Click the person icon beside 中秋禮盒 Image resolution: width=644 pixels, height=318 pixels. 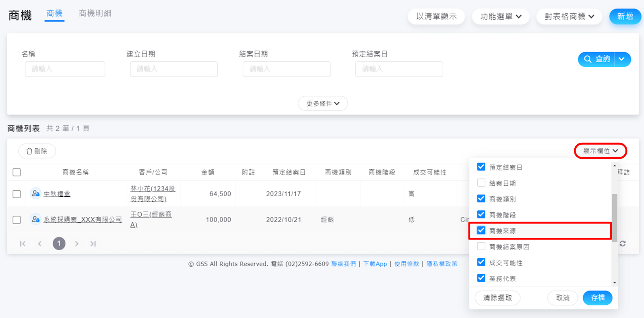pyautogui.click(x=35, y=193)
